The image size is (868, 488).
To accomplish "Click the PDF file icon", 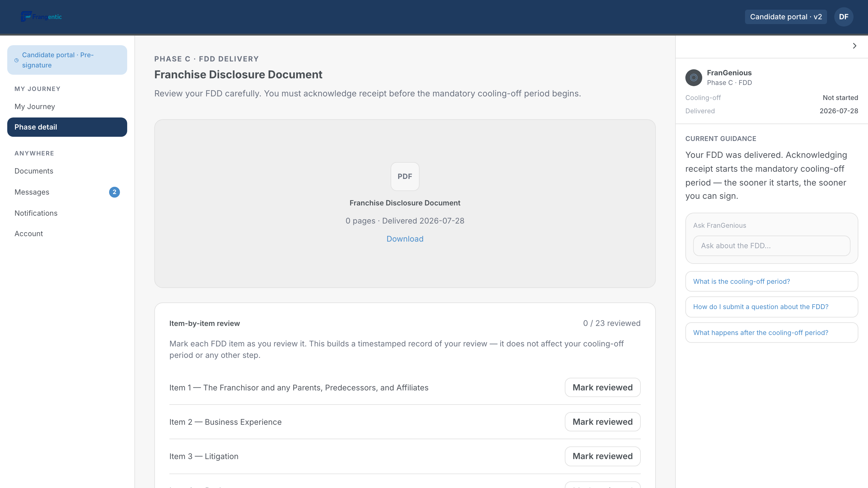I will coord(405,177).
